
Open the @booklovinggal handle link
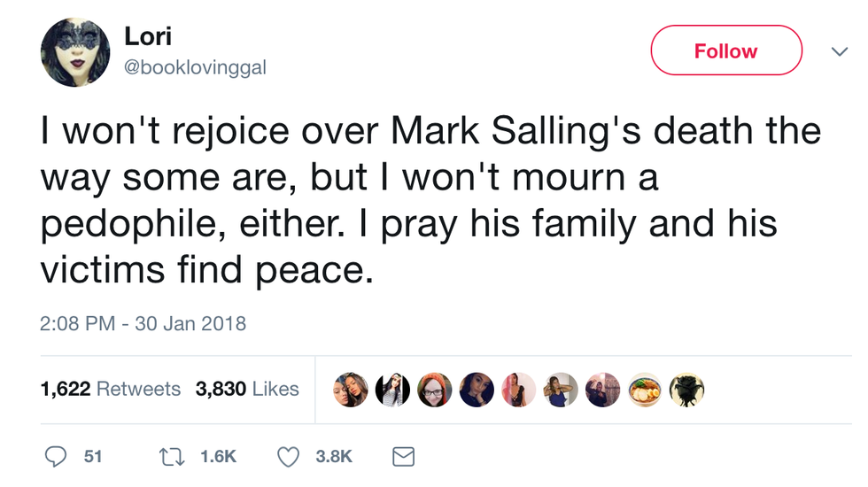(195, 67)
